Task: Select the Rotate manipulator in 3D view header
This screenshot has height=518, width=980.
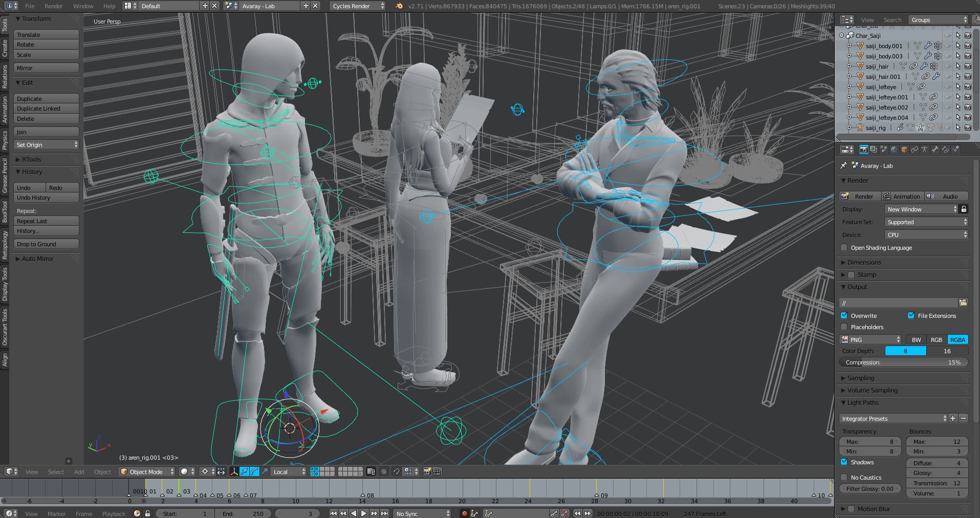Action: click(254, 472)
